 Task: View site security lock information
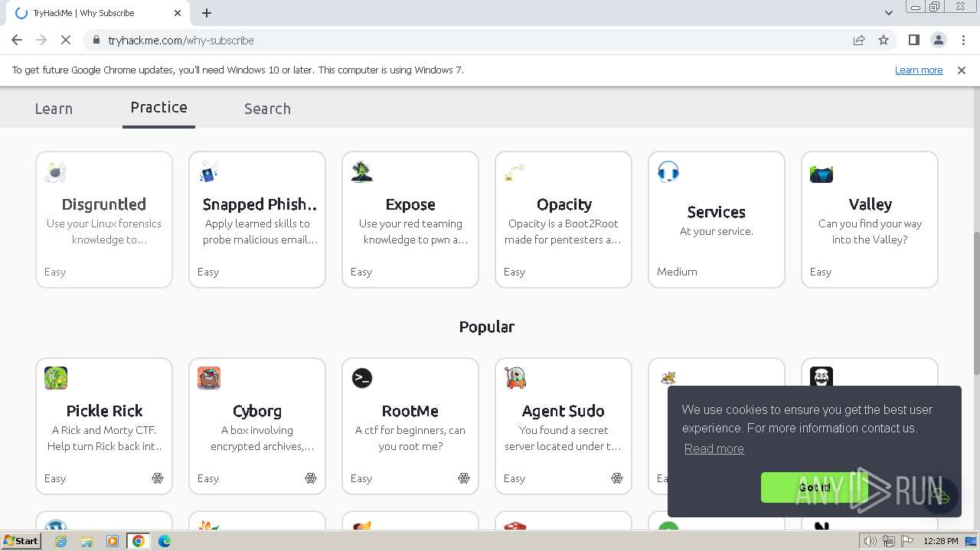coord(96,40)
